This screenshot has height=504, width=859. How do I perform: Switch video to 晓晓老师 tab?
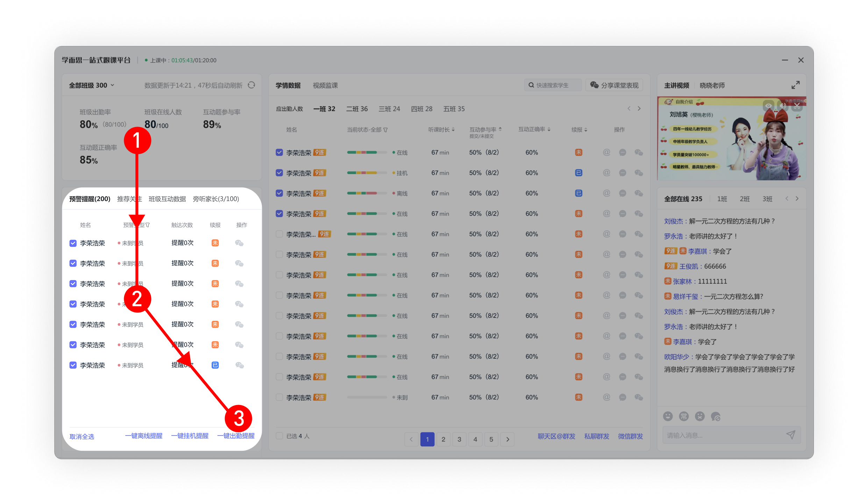click(x=712, y=85)
